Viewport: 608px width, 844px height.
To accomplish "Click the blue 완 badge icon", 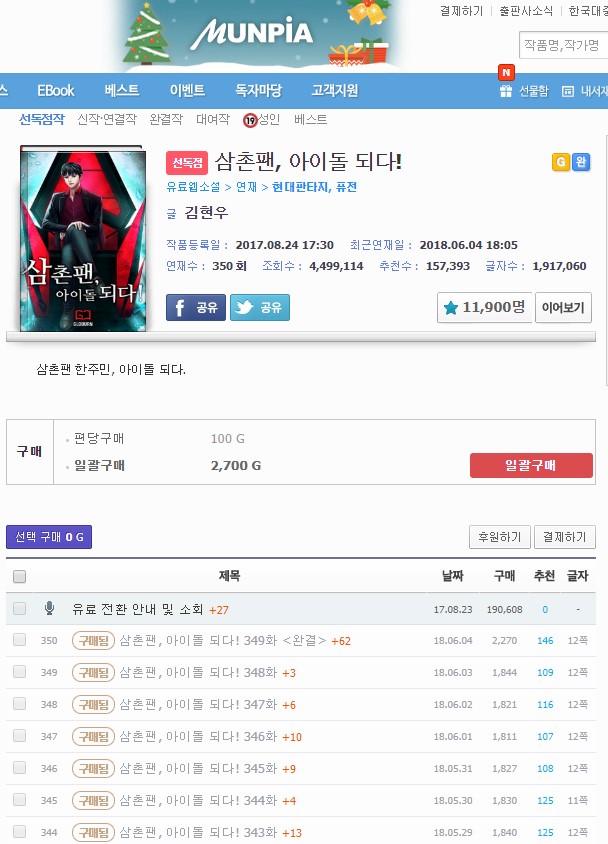I will (x=581, y=162).
